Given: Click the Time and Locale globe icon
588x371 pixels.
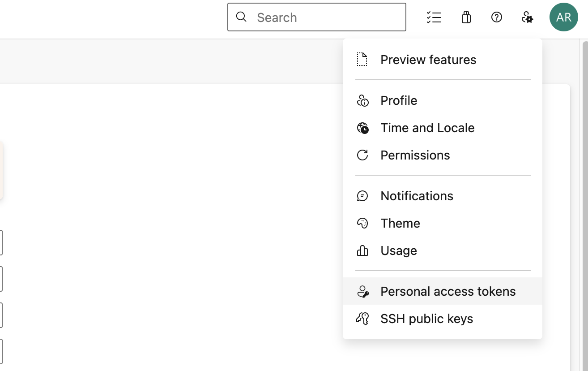Looking at the screenshot, I should tap(362, 128).
